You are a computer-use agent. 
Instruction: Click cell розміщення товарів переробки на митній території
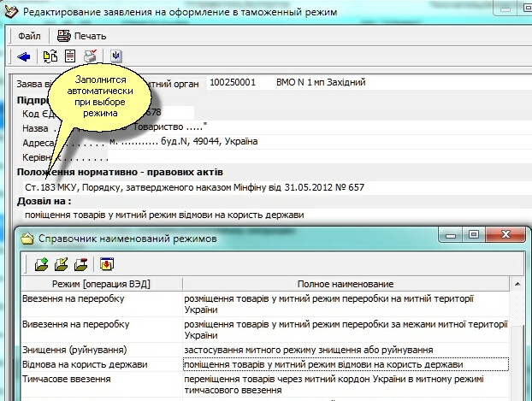coord(346,304)
